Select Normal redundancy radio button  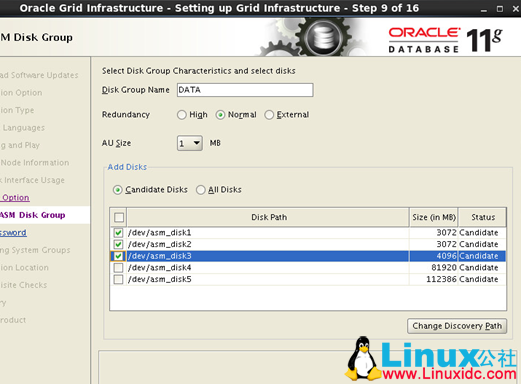tap(220, 115)
